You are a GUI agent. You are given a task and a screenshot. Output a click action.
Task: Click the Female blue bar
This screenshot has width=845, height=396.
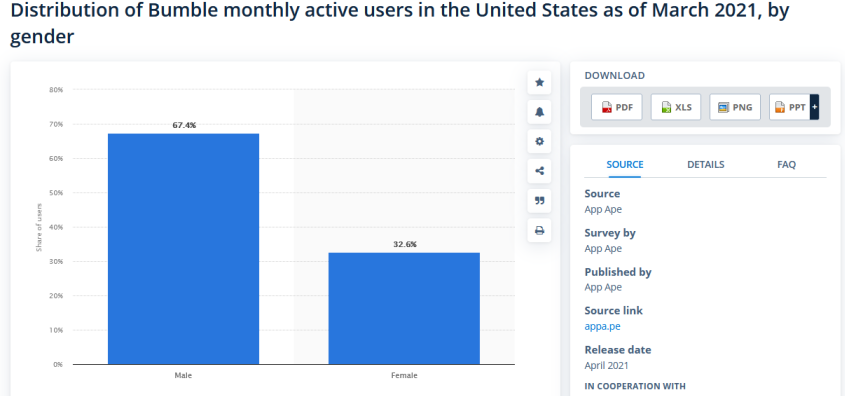[404, 309]
